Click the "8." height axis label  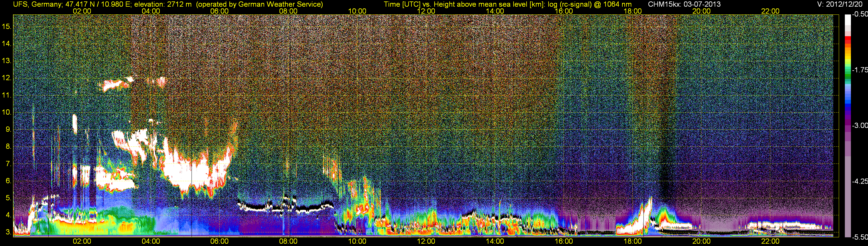click(x=8, y=147)
